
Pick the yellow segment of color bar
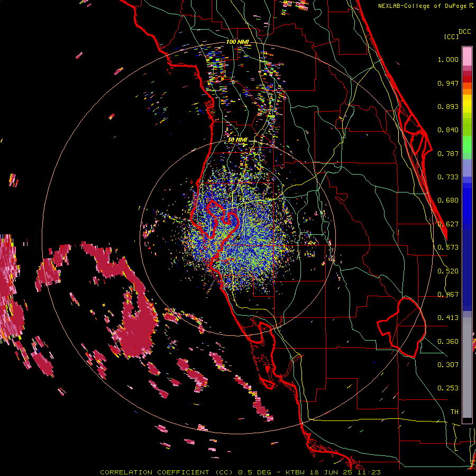pos(467,104)
